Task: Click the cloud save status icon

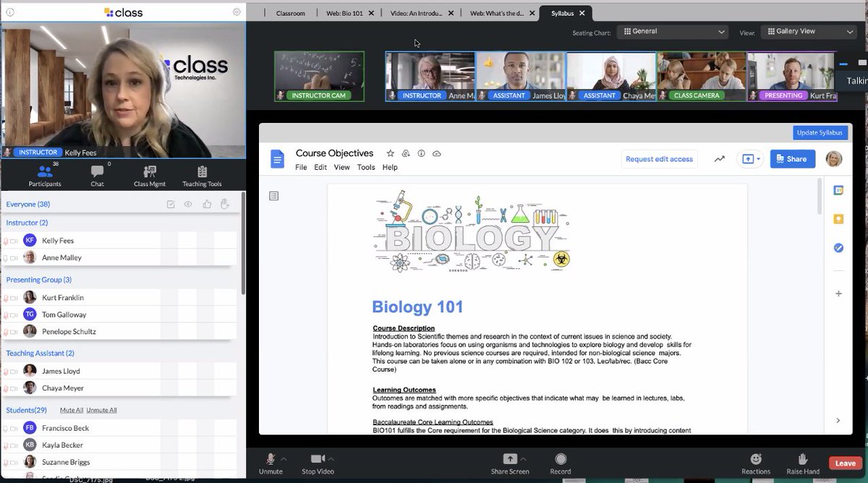Action: 437,153
